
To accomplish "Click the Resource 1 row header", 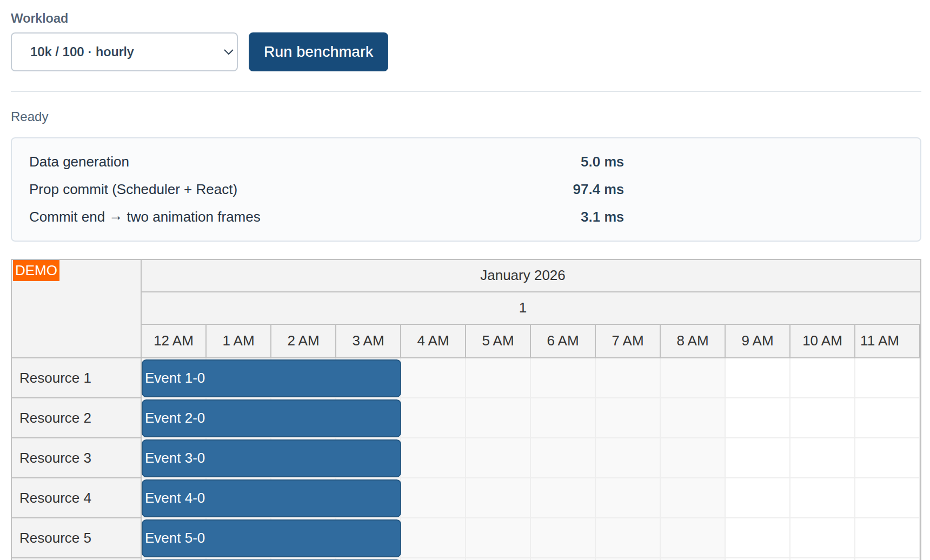I will 76,378.
